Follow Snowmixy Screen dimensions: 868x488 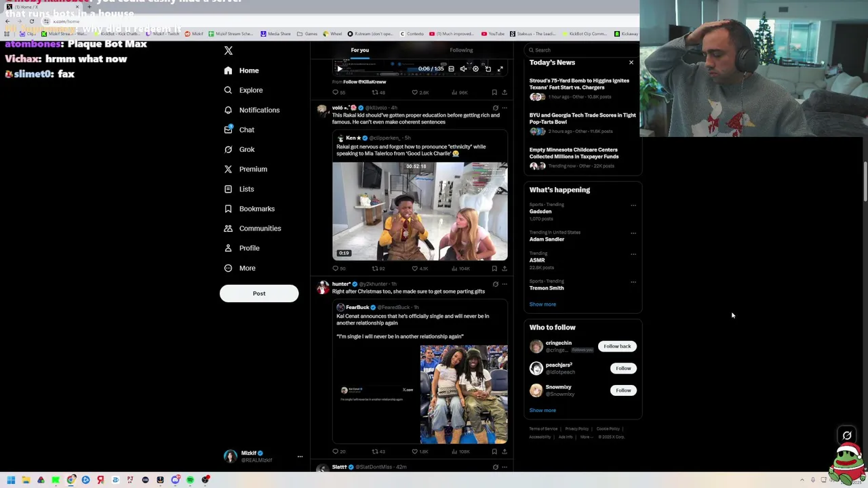tap(623, 390)
